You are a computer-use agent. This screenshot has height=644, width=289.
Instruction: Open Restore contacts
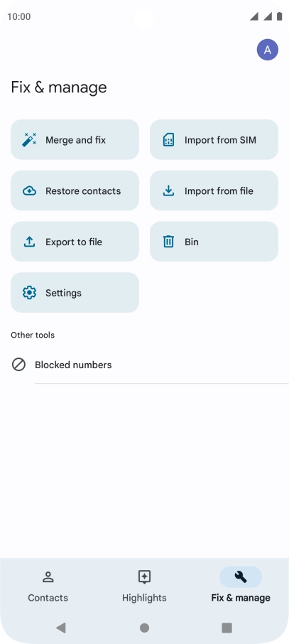point(75,190)
